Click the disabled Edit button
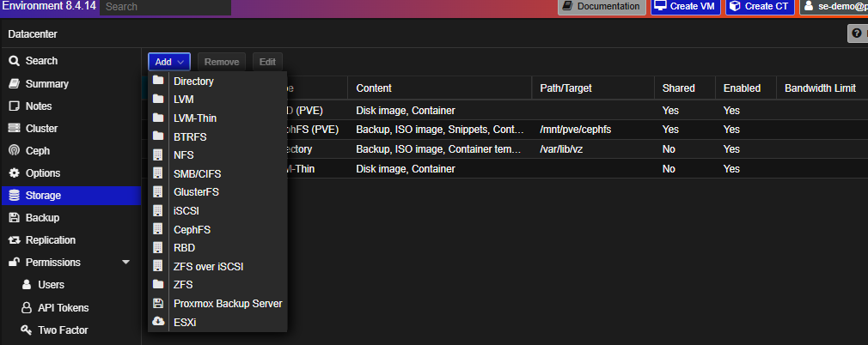868x345 pixels. [267, 62]
